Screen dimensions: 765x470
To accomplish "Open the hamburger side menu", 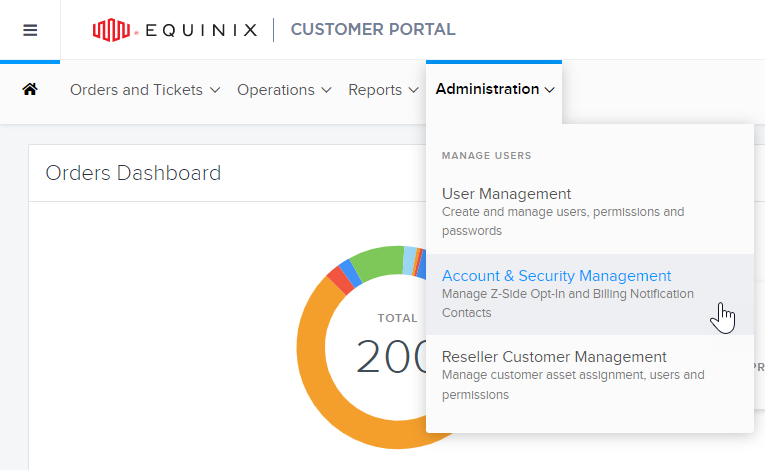I will coord(30,30).
